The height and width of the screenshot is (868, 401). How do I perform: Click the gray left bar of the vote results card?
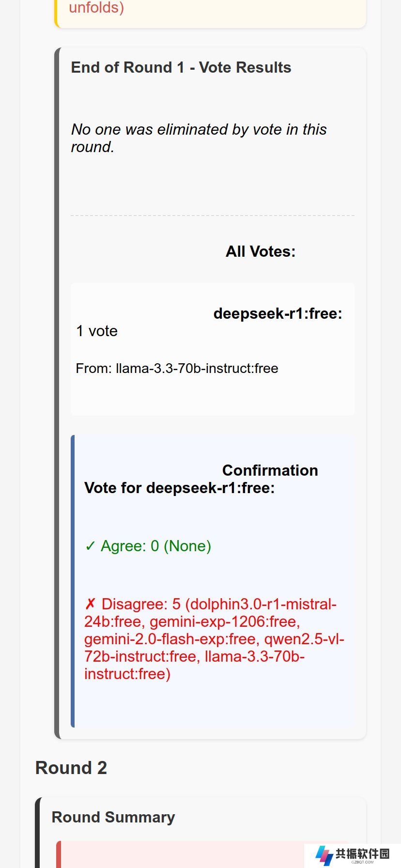(x=57, y=393)
